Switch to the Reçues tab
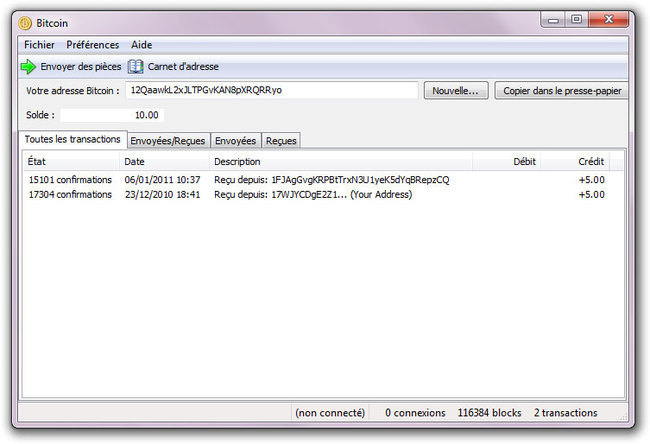Screen dimensions: 650x444 pyautogui.click(x=281, y=141)
